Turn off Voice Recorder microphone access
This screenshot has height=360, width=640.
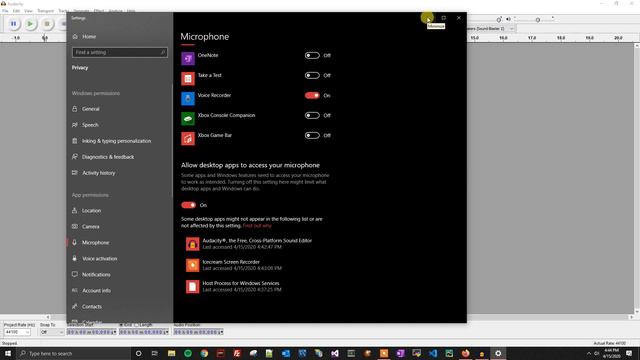pos(312,96)
